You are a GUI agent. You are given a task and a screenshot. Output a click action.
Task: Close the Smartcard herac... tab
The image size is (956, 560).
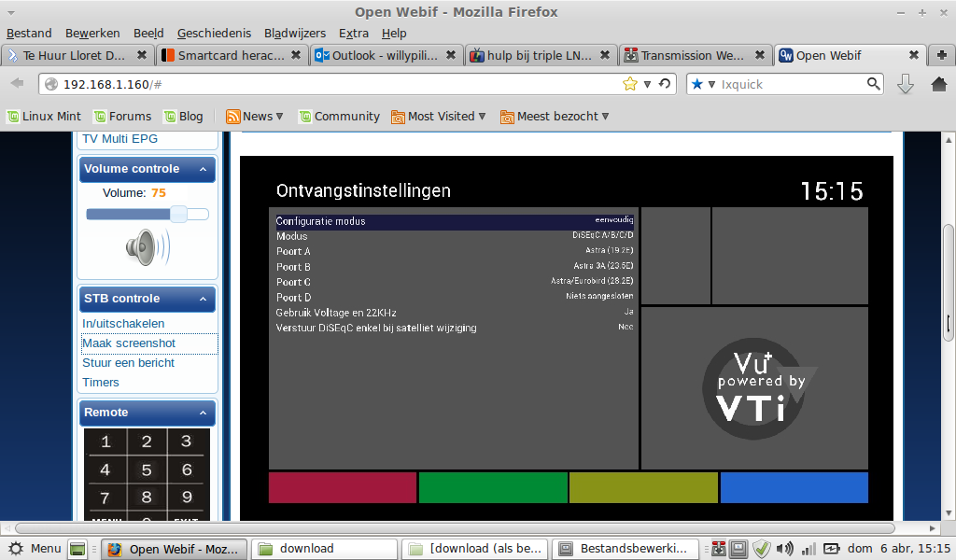pyautogui.click(x=296, y=55)
